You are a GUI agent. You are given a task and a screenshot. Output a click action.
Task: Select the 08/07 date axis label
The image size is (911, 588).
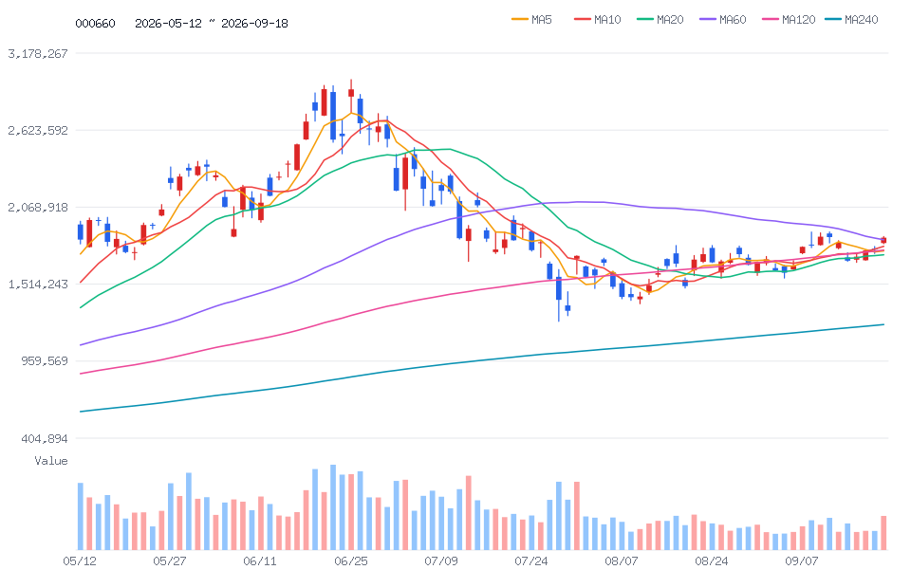[x=621, y=561]
